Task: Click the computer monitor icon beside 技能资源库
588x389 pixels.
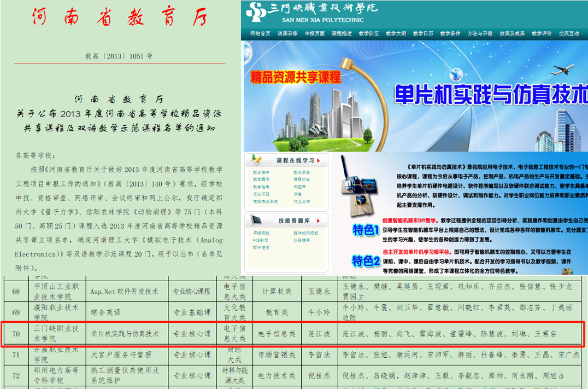Action: (257, 220)
